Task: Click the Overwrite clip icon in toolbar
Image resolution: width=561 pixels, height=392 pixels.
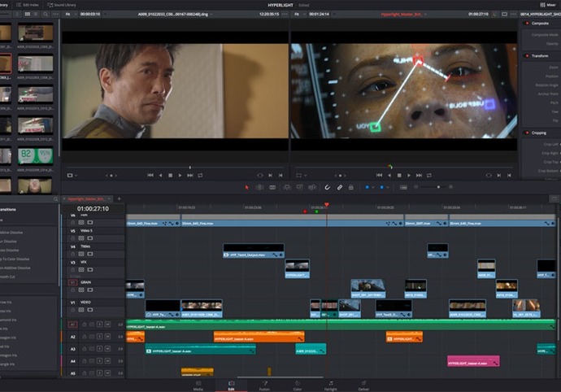Action: coord(299,187)
